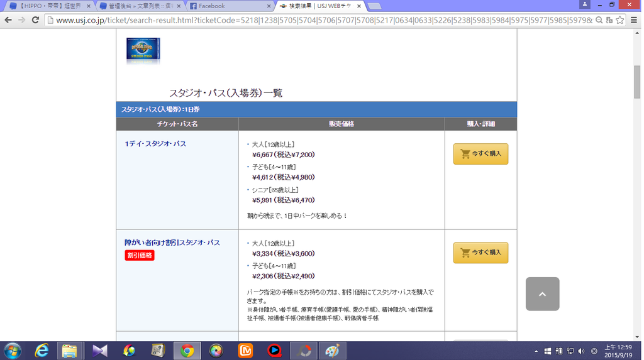The image size is (644, 360).
Task: Click the 販売価格 column header
Action: point(341,124)
